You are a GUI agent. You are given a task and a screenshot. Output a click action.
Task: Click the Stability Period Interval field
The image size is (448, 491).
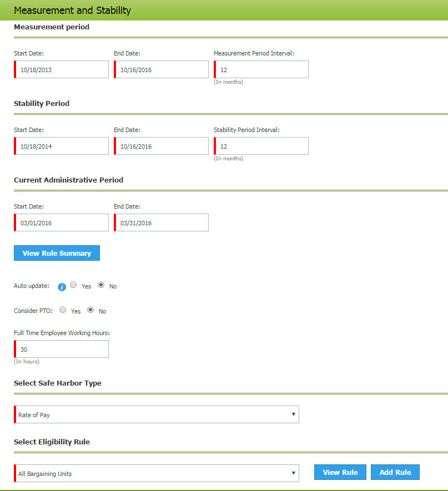261,146
